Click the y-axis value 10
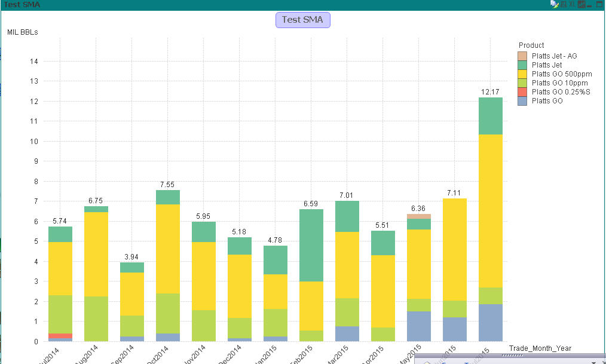 point(34,142)
